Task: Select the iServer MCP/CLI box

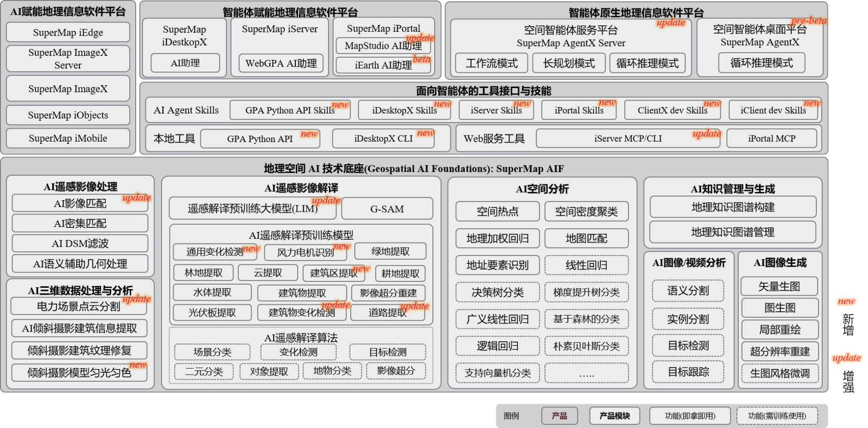Action: 628,138
